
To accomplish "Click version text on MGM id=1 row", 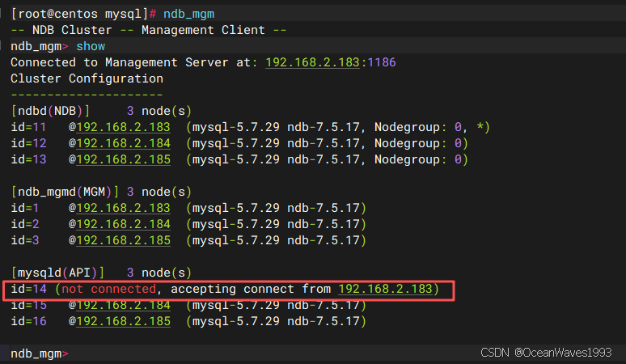I will click(276, 208).
